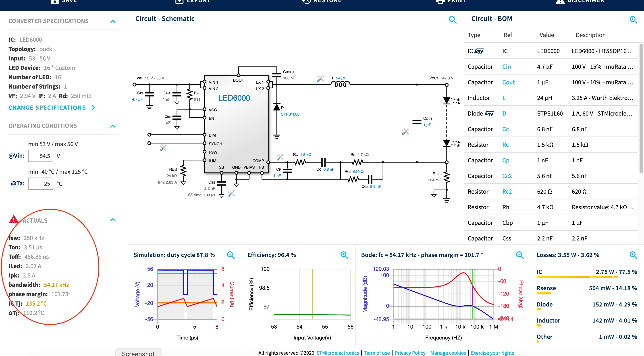Image resolution: width=644 pixels, height=356 pixels.
Task: Click the Simulation waveform chart
Action: pyautogui.click(x=187, y=294)
